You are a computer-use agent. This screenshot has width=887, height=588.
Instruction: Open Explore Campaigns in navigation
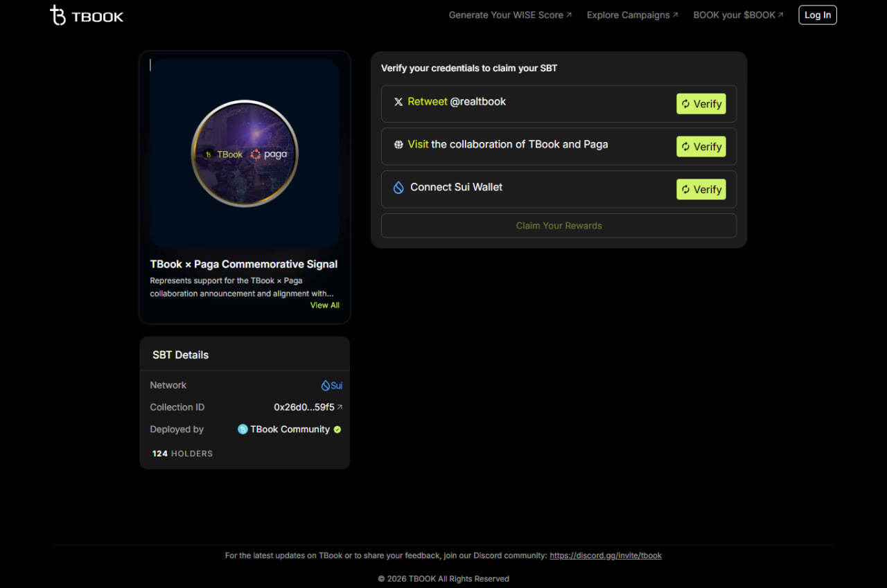coord(632,15)
